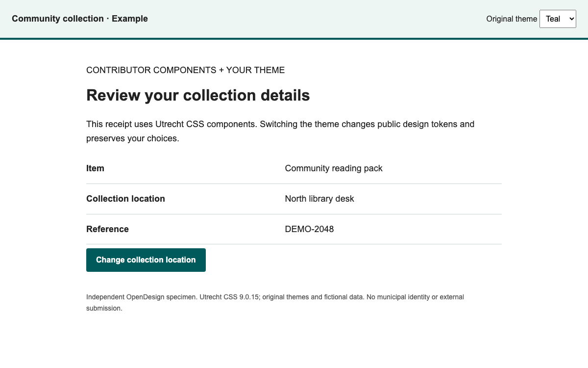Click the word Teal in the theme selector
Screen dimensions: 588x368
(x=553, y=19)
